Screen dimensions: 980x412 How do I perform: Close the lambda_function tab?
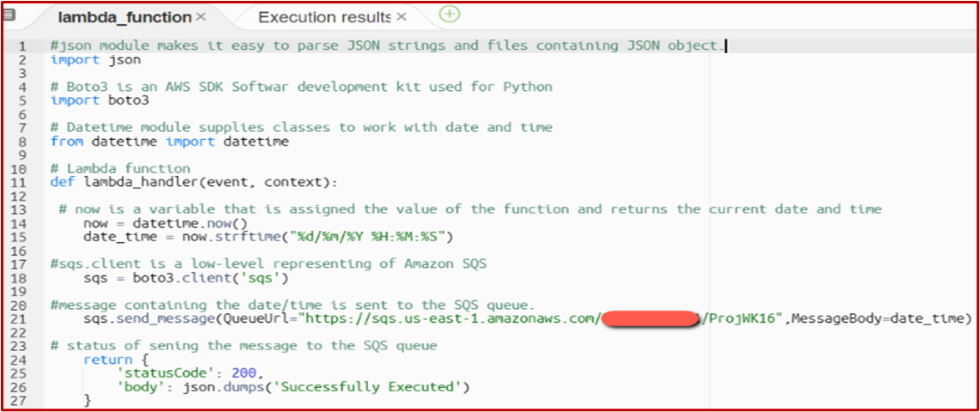(201, 17)
